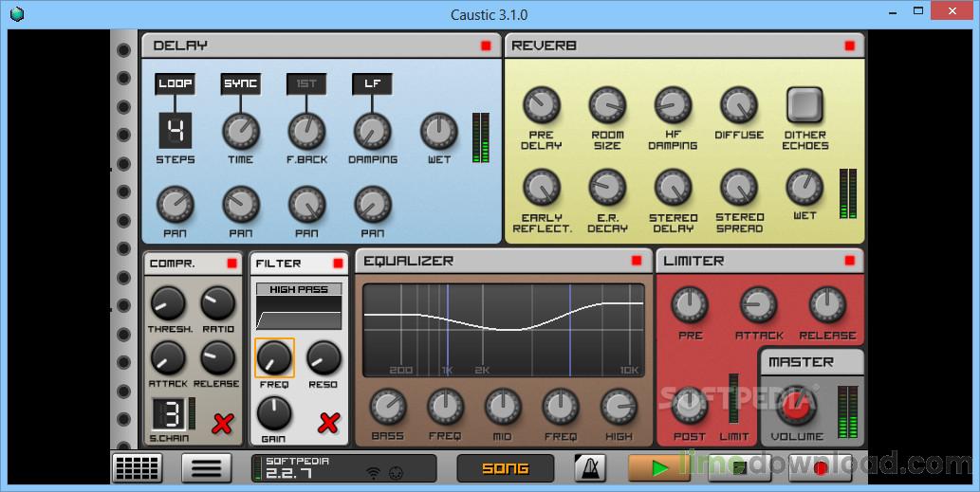This screenshot has height=492, width=980.
Task: Click the Filter GAIN knob
Action: click(274, 413)
